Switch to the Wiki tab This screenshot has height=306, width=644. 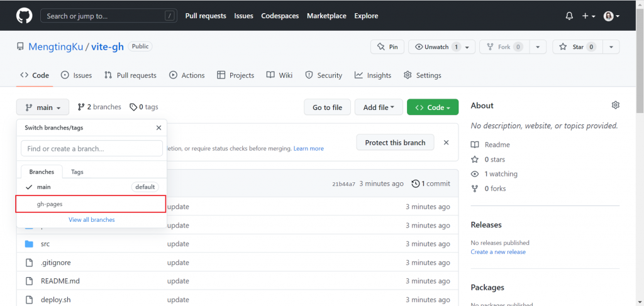click(279, 75)
